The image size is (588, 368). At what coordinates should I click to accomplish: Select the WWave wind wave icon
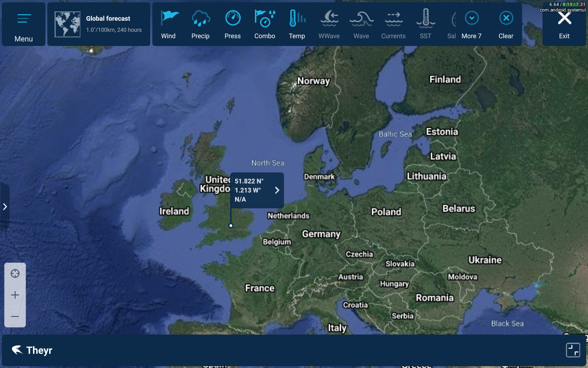[x=329, y=18]
